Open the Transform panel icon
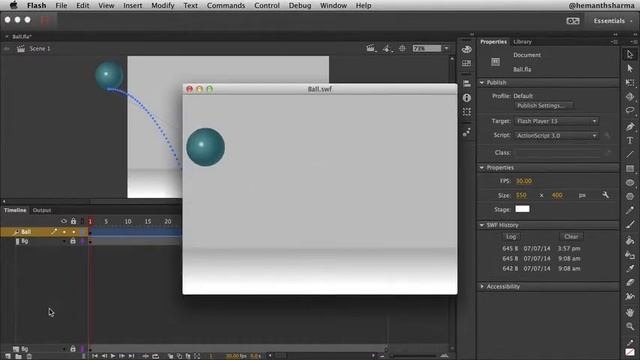The image size is (640, 360). (x=467, y=112)
